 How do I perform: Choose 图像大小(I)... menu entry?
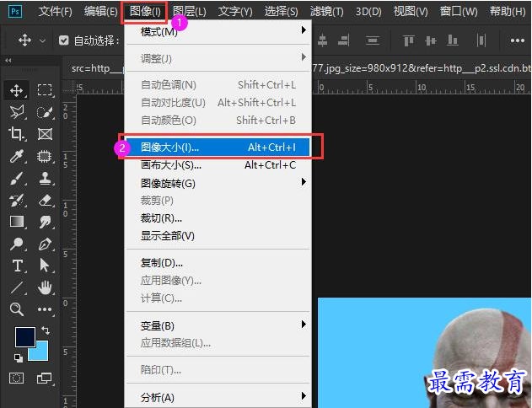pos(218,148)
